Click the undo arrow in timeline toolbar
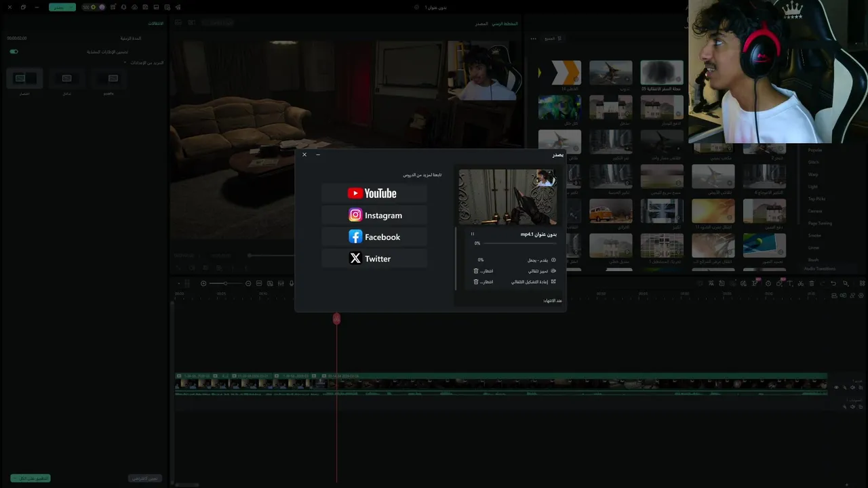This screenshot has width=868, height=488. pos(833,283)
